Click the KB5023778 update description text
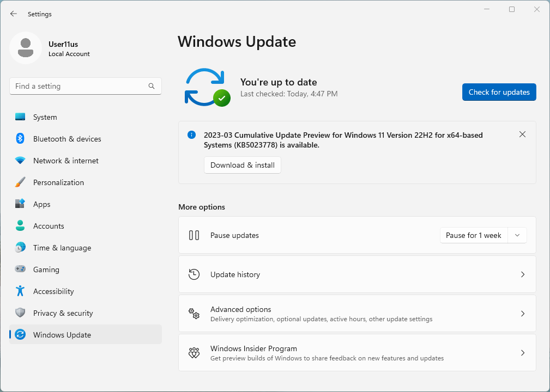550x392 pixels. [x=343, y=140]
